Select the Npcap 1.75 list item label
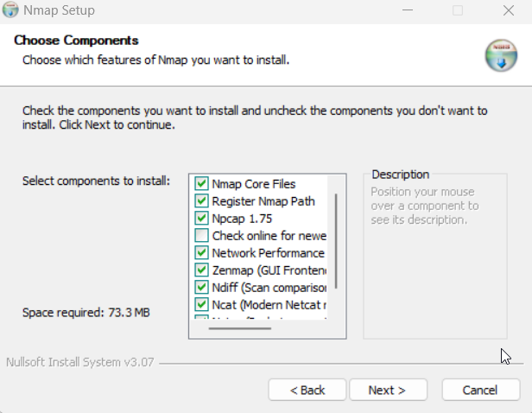 [242, 219]
